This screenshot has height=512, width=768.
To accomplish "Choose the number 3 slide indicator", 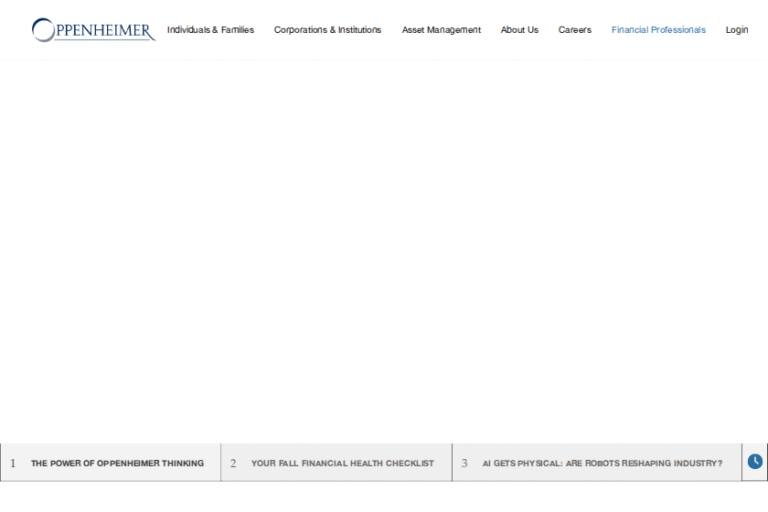I will point(464,464).
